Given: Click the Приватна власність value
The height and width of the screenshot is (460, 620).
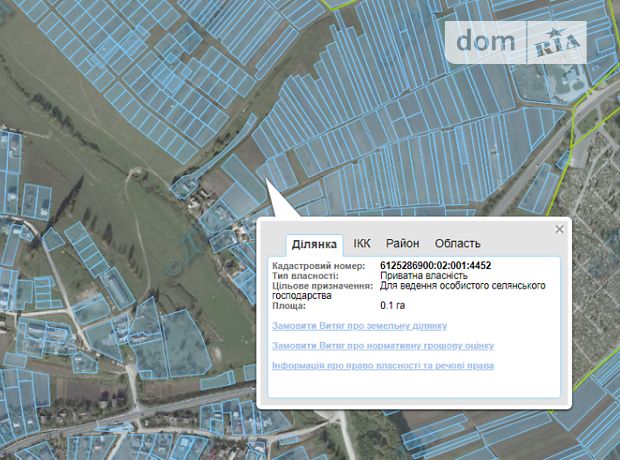Looking at the screenshot, I should coord(424,276).
